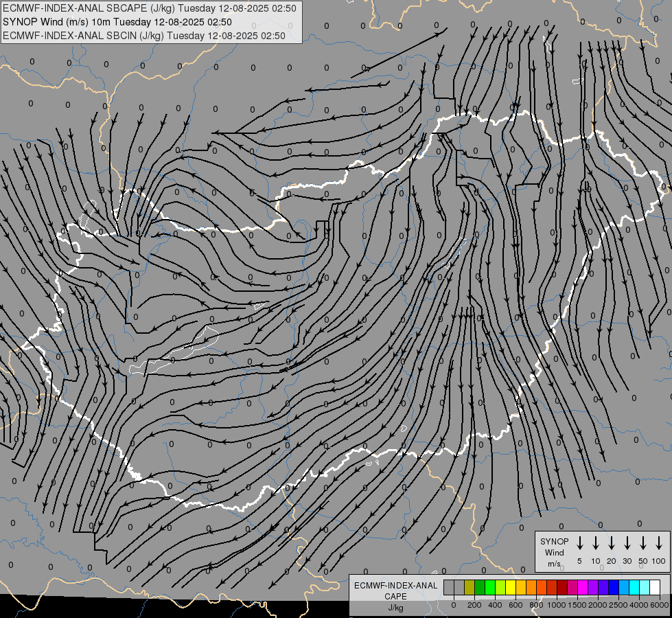Click the ECMWF-INDEX-ANAL label in CAPE legend

tap(395, 586)
